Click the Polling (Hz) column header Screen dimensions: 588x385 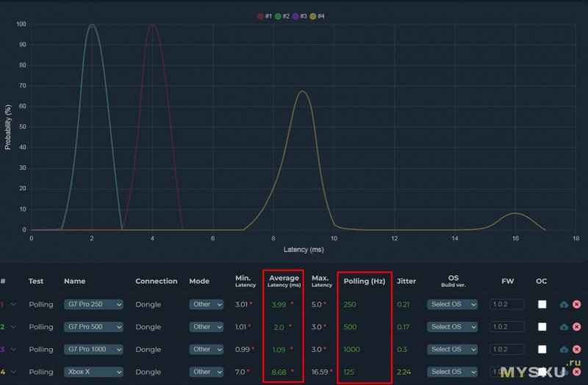pos(364,281)
